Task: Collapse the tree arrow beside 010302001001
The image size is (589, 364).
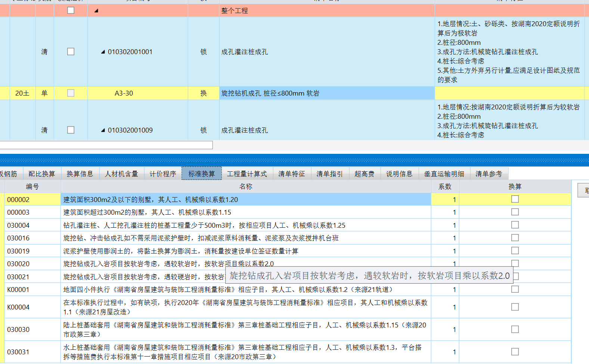Action: 103,52
